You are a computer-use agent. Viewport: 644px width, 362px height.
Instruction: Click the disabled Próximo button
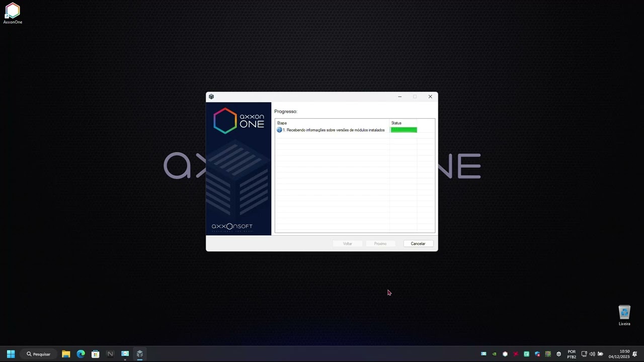click(x=380, y=243)
